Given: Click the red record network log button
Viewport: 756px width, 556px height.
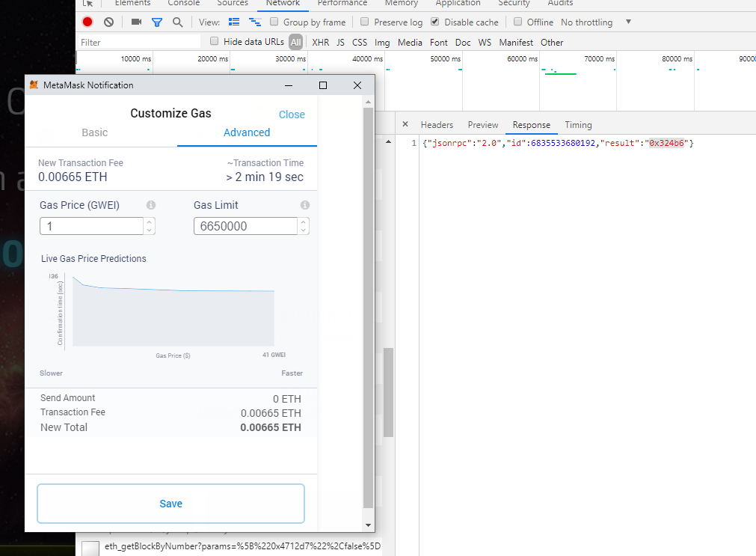Looking at the screenshot, I should click(x=87, y=22).
